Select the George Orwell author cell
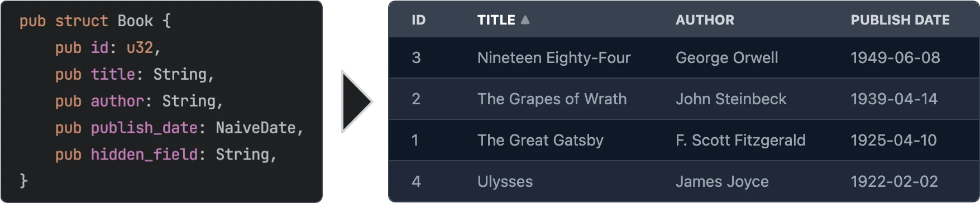 tap(726, 57)
